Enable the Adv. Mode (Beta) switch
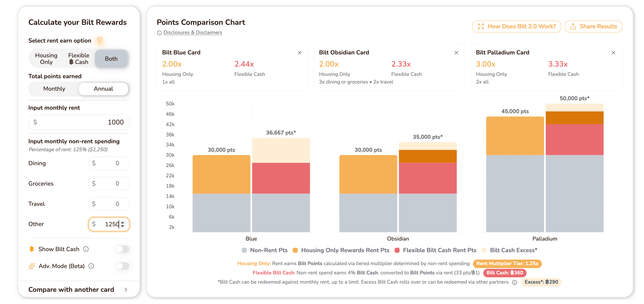The width and height of the screenshot is (644, 304). click(x=122, y=266)
